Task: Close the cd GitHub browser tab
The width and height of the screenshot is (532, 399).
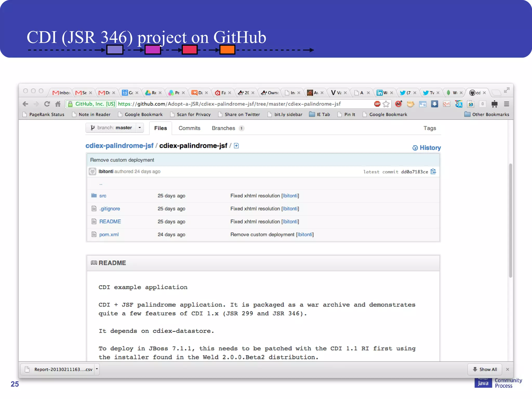Action: [x=484, y=93]
